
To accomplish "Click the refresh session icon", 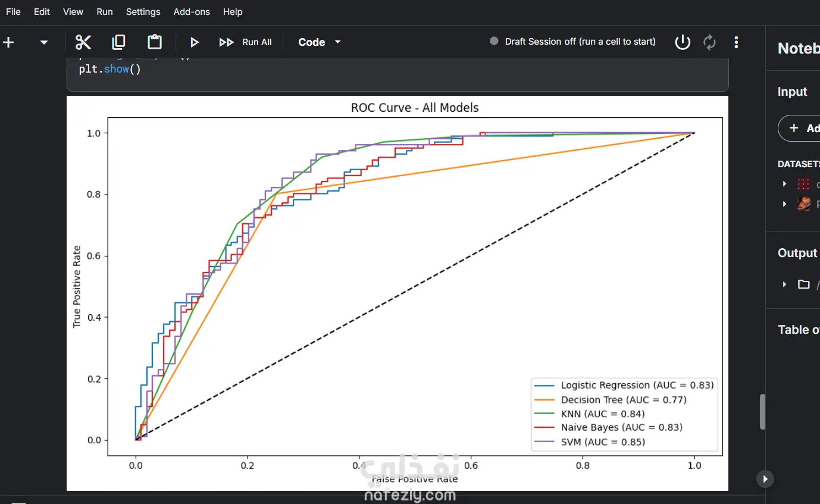I will point(709,42).
